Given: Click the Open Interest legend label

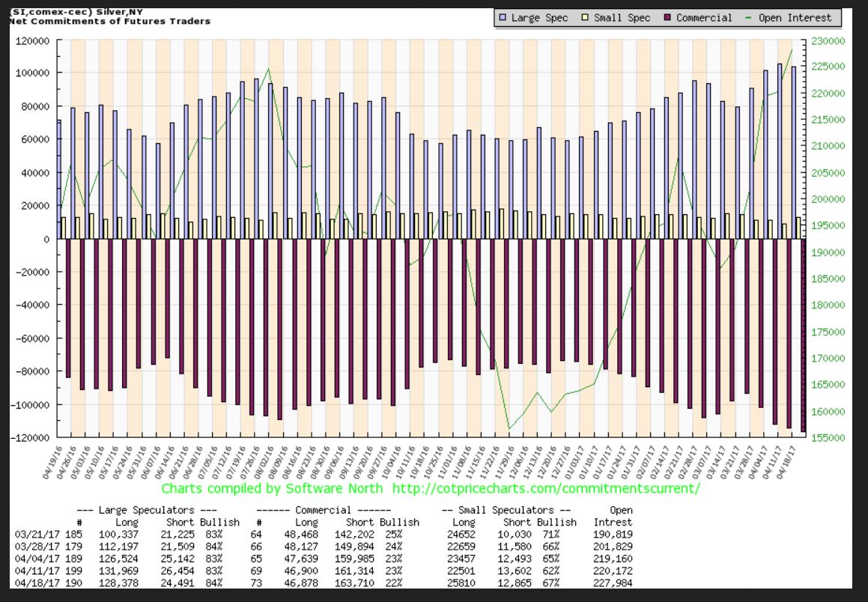Looking at the screenshot, I should pos(797,17).
